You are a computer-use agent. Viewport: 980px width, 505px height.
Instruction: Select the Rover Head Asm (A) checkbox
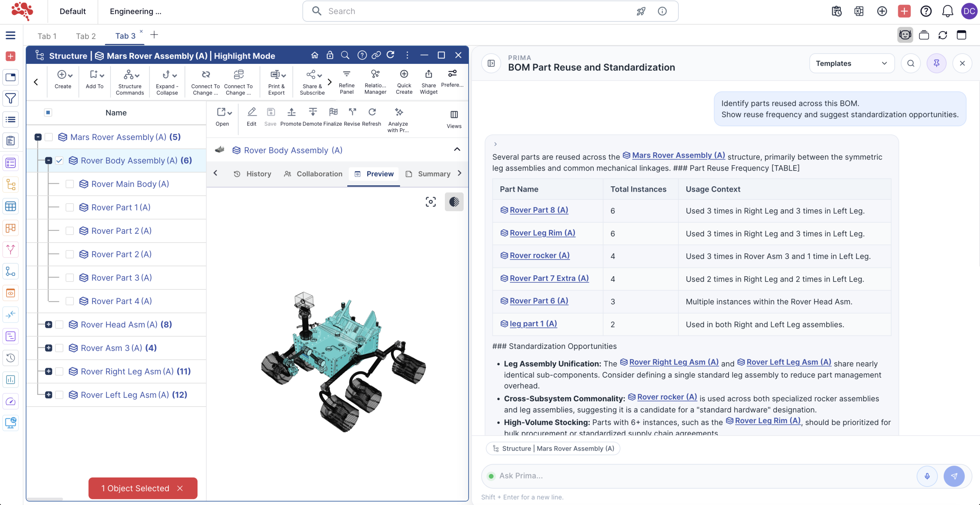point(59,324)
